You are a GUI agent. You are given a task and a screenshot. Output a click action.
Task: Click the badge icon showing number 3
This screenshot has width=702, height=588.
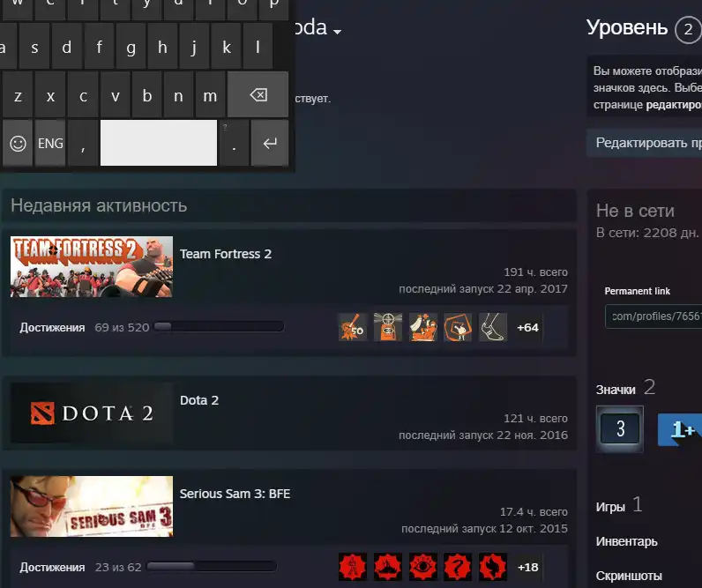(x=620, y=429)
